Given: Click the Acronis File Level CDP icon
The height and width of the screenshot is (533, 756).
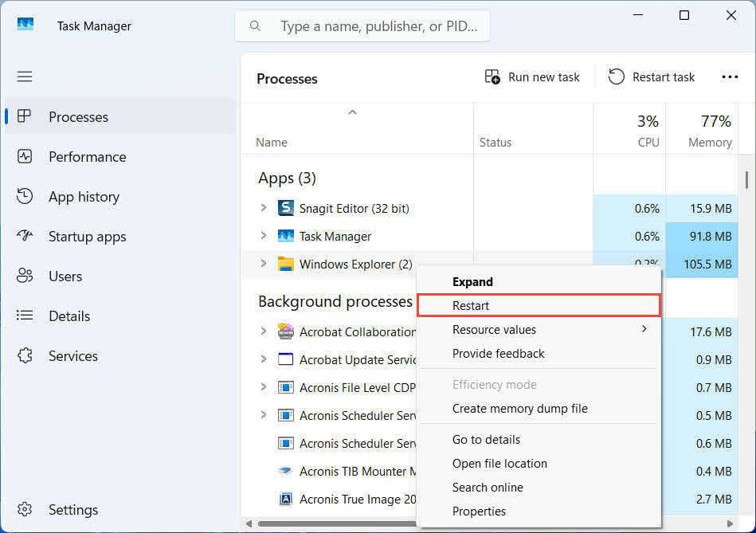Looking at the screenshot, I should pos(286,387).
